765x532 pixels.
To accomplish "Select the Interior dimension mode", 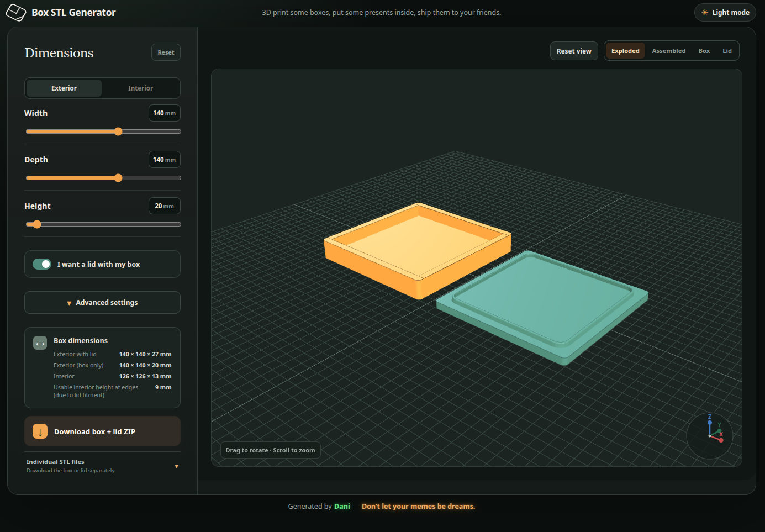I will (x=140, y=88).
